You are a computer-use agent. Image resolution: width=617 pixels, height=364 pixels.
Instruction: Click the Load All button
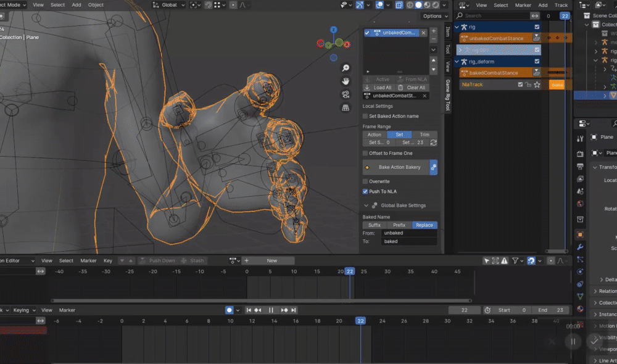pyautogui.click(x=378, y=88)
